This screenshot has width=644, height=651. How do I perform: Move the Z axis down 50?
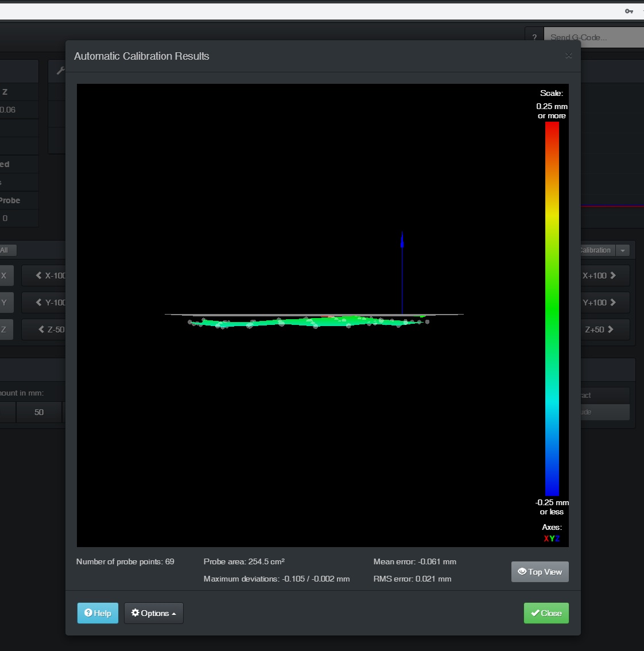click(52, 330)
